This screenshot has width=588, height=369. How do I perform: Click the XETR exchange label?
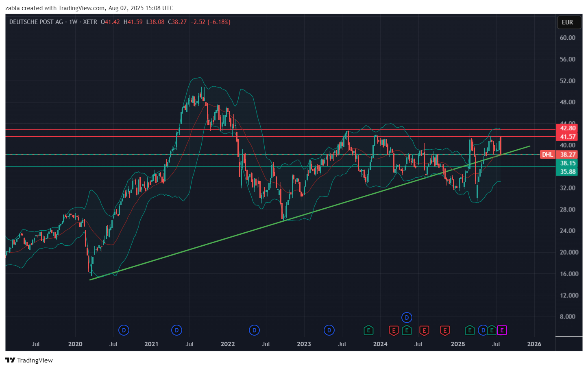(x=90, y=22)
